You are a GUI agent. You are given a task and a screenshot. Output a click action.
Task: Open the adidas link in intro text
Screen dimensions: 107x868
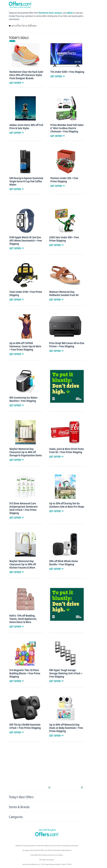click(x=70, y=13)
